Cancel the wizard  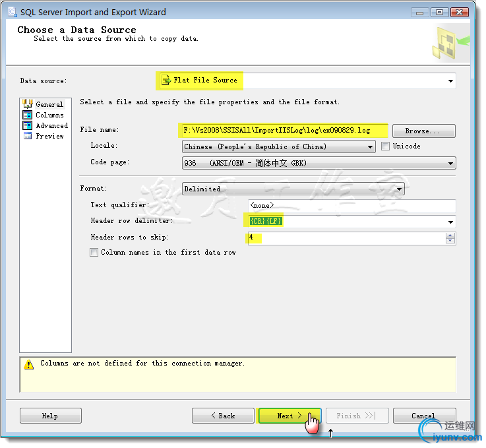click(x=424, y=416)
